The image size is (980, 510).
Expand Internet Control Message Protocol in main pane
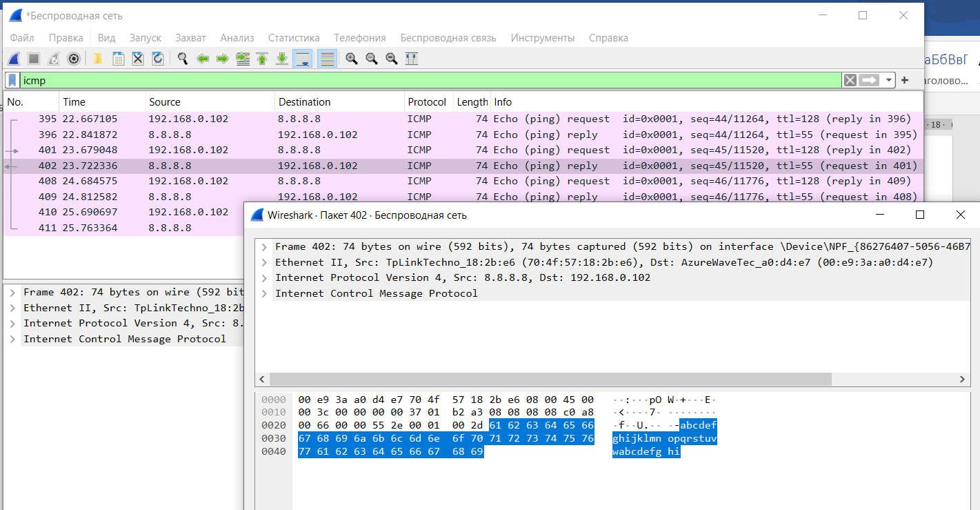(12, 339)
